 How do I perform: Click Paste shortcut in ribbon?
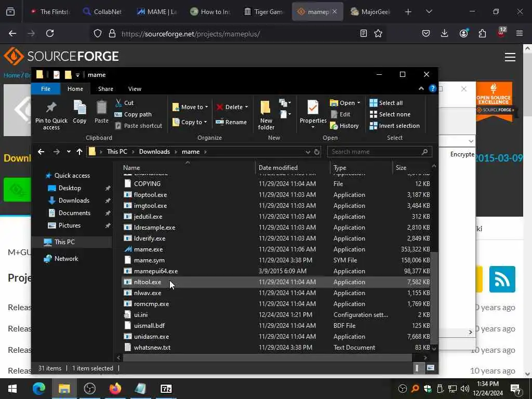click(x=138, y=126)
